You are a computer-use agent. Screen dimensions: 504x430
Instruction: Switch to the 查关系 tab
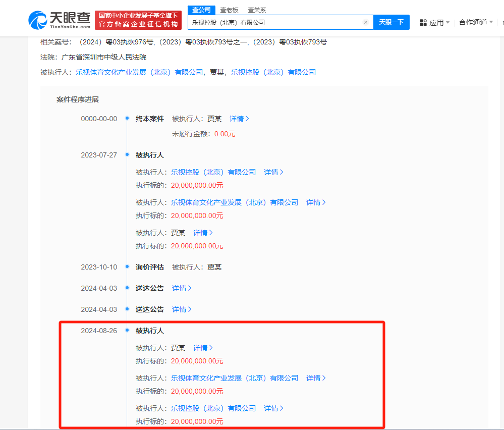pyautogui.click(x=257, y=10)
